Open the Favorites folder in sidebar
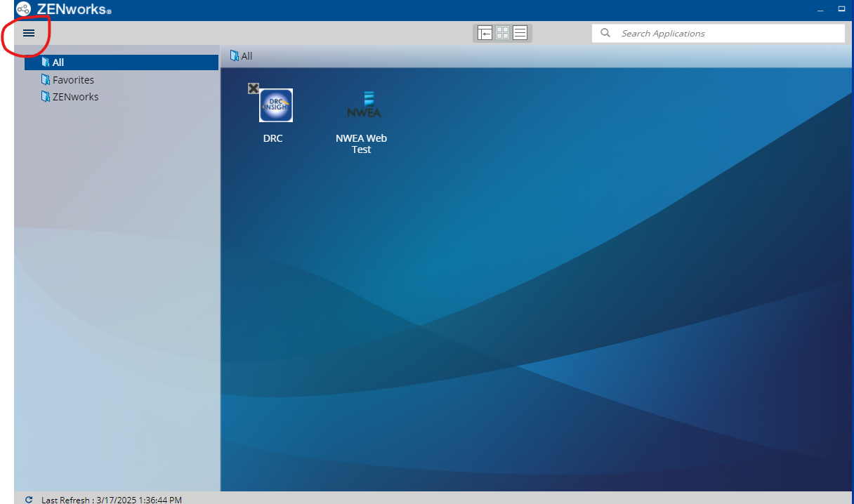Screen dimensions: 854x504 pyautogui.click(x=73, y=80)
